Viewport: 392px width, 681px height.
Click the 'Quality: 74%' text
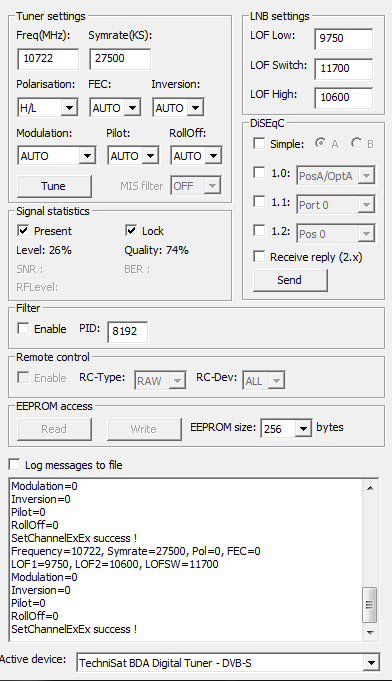pos(156,250)
